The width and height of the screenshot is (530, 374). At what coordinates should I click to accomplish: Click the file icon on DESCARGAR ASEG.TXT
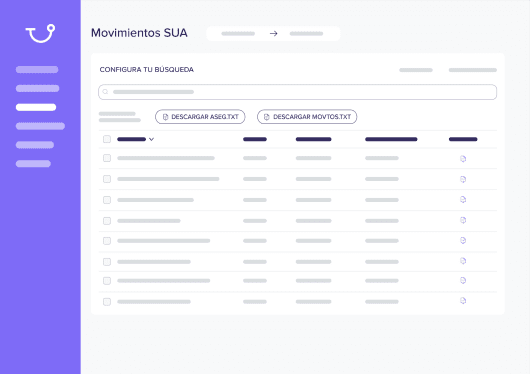coord(165,117)
